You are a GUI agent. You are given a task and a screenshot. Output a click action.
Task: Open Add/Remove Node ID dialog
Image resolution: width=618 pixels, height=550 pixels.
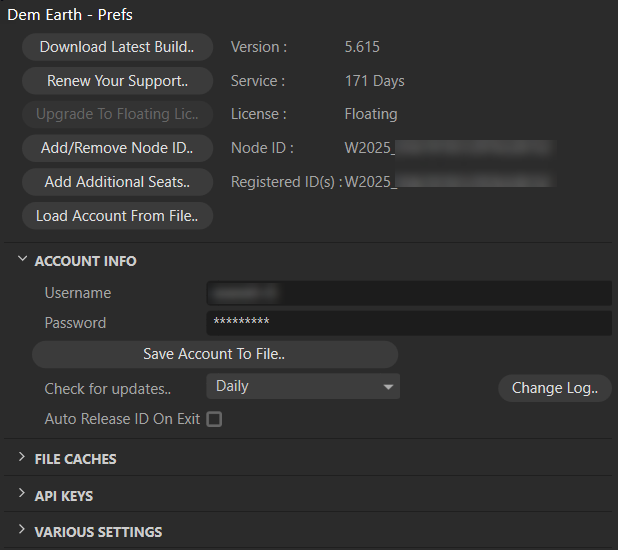tap(117, 148)
